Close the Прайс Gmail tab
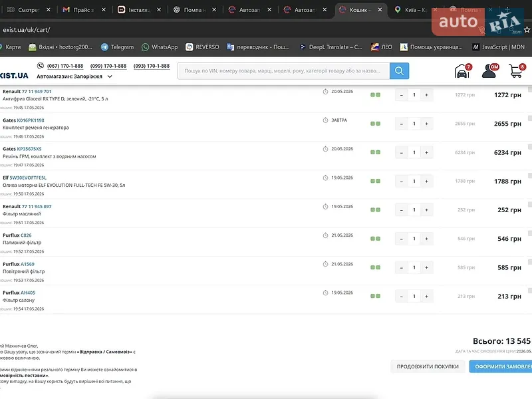532x399 pixels. (104, 10)
